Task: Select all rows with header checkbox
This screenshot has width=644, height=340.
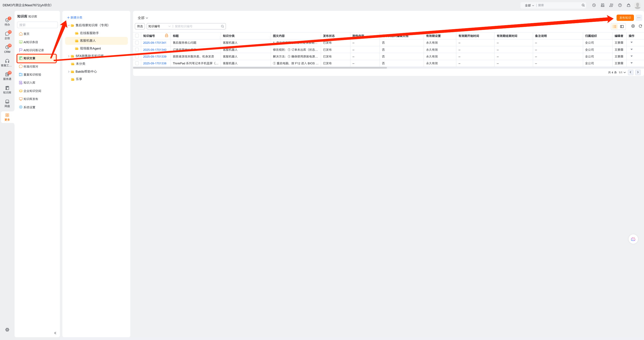Action: [137, 36]
